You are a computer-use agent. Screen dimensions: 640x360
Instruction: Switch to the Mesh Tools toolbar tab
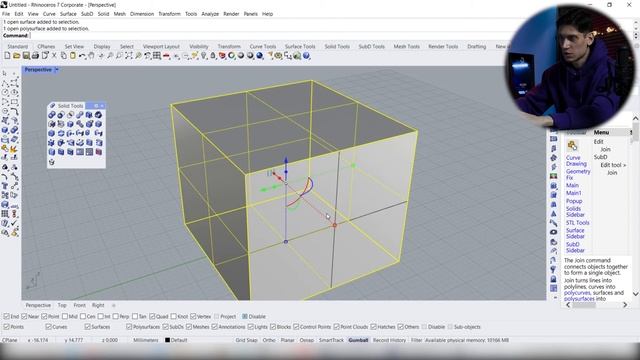[x=407, y=47]
